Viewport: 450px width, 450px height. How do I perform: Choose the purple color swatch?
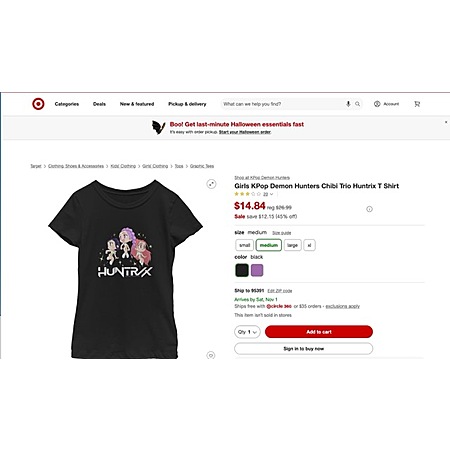pos(257,270)
